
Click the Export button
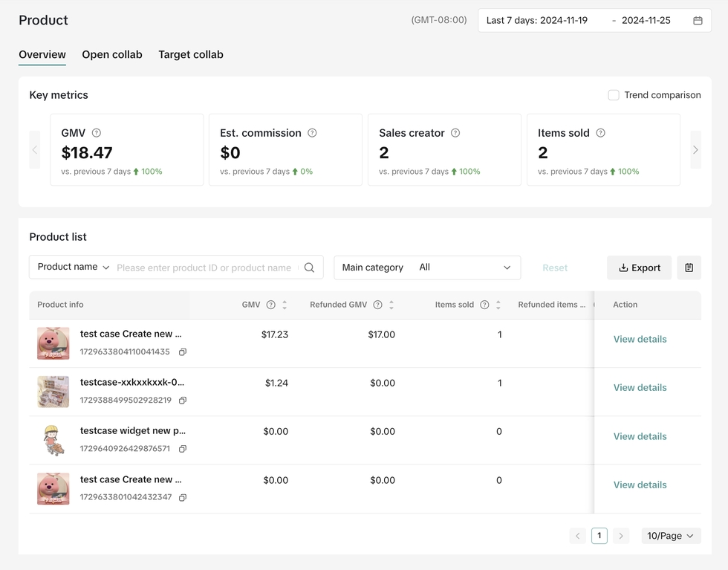pyautogui.click(x=639, y=268)
